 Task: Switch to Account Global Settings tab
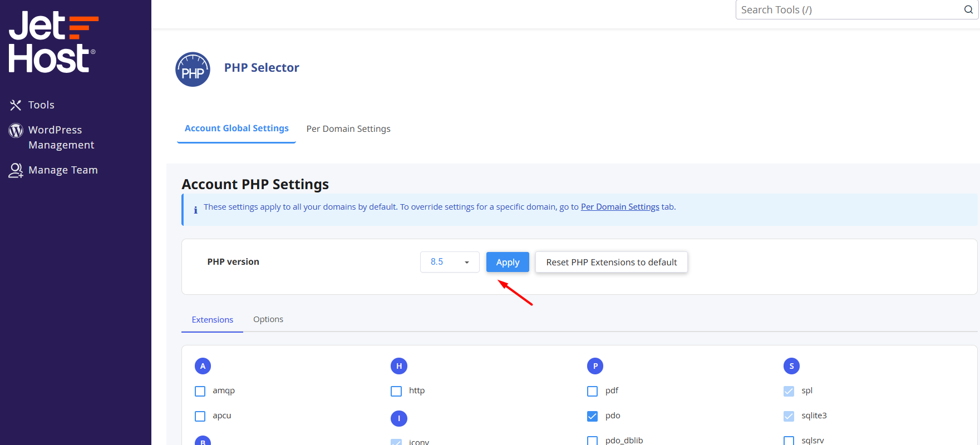coord(237,128)
